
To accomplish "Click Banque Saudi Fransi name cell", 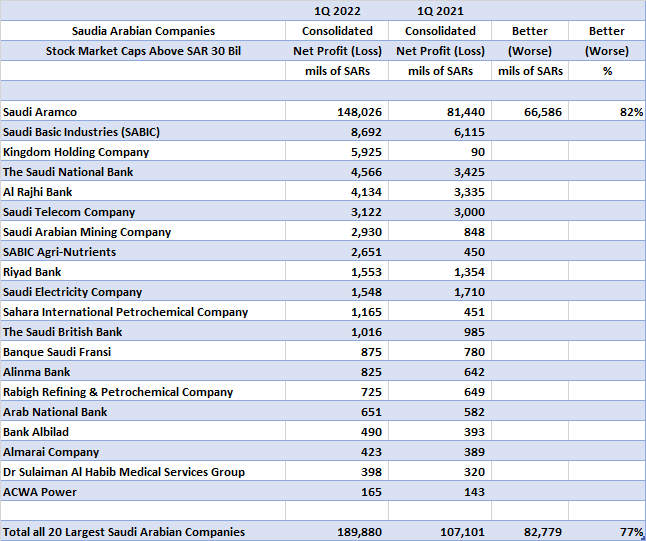I will pyautogui.click(x=143, y=351).
